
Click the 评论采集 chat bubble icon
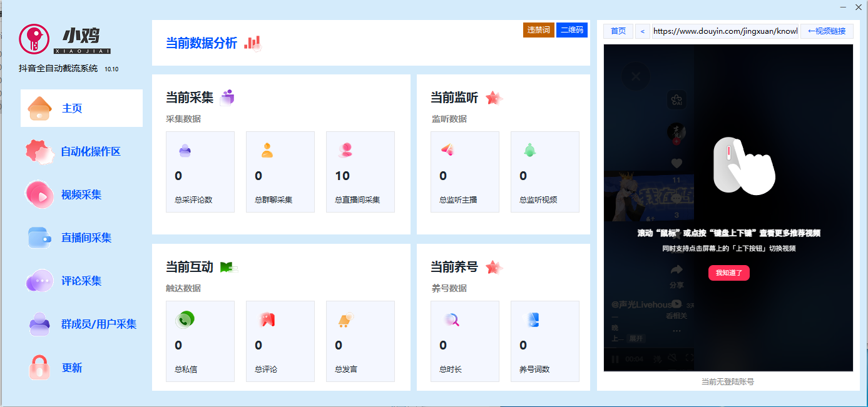point(40,281)
